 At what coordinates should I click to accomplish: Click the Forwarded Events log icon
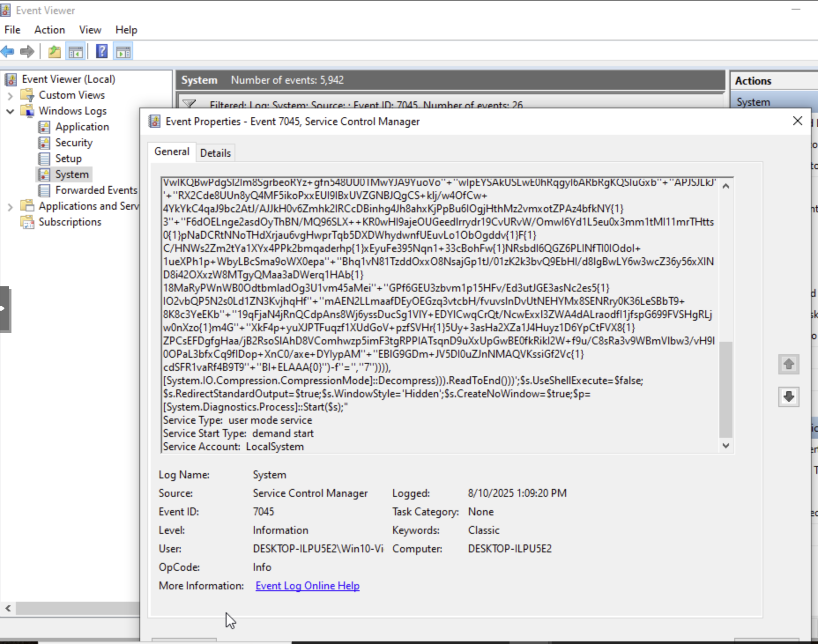(x=44, y=190)
